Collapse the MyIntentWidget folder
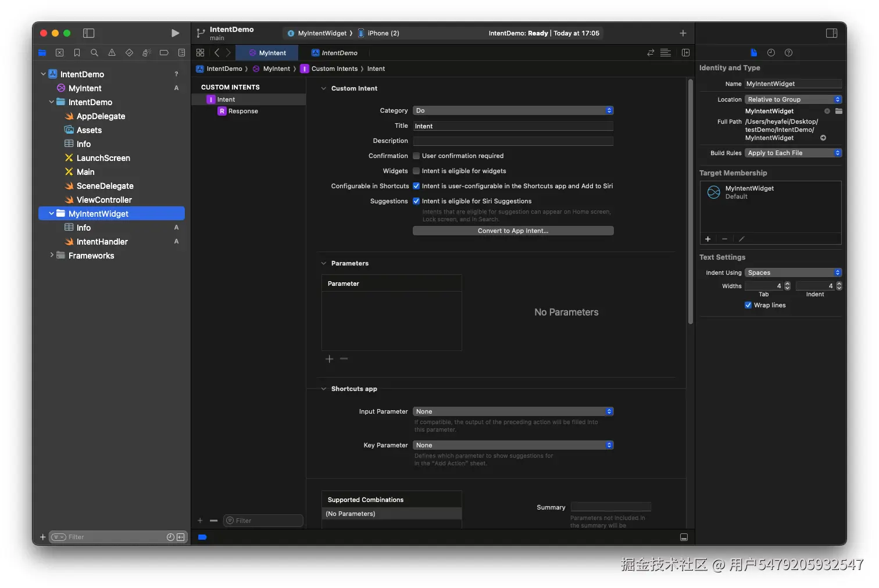Viewport: 879px width, 588px height. [51, 214]
